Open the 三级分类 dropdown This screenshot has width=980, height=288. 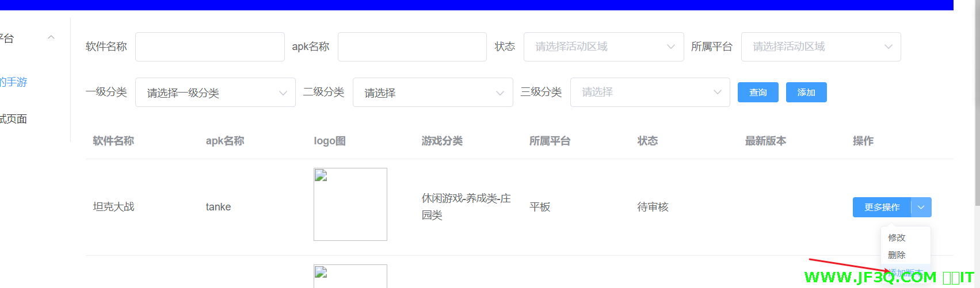(650, 92)
